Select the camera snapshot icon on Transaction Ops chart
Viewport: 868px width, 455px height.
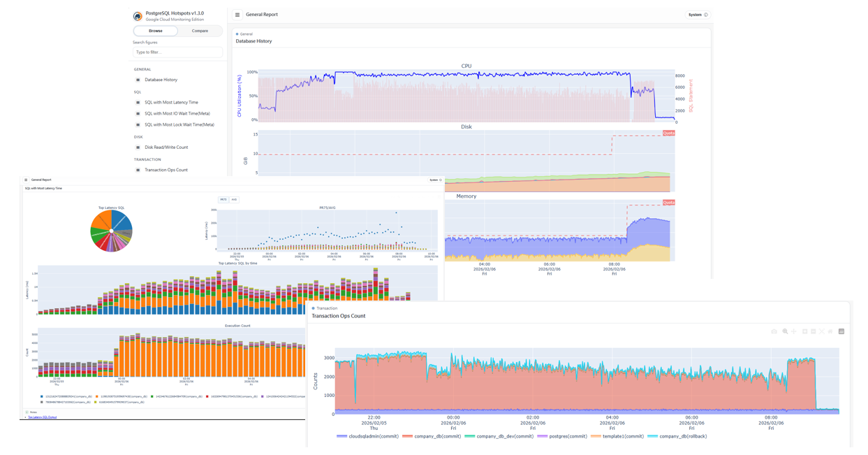coord(774,331)
